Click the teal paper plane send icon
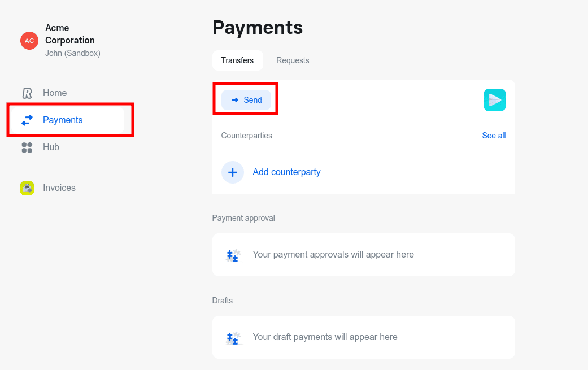This screenshot has width=588, height=370. [x=494, y=99]
